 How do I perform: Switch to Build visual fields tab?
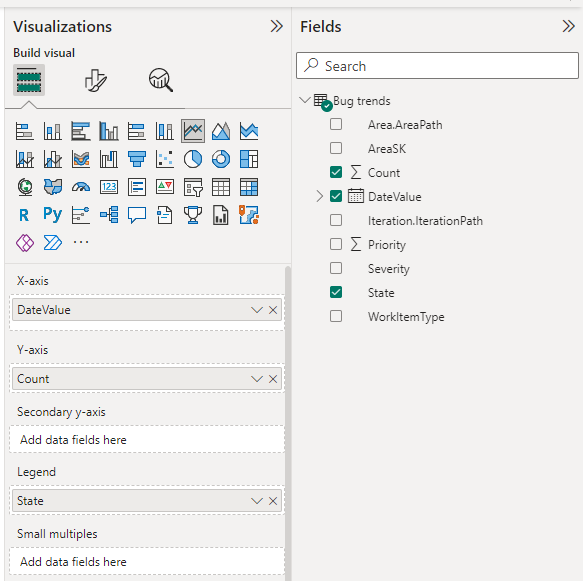coord(29,80)
